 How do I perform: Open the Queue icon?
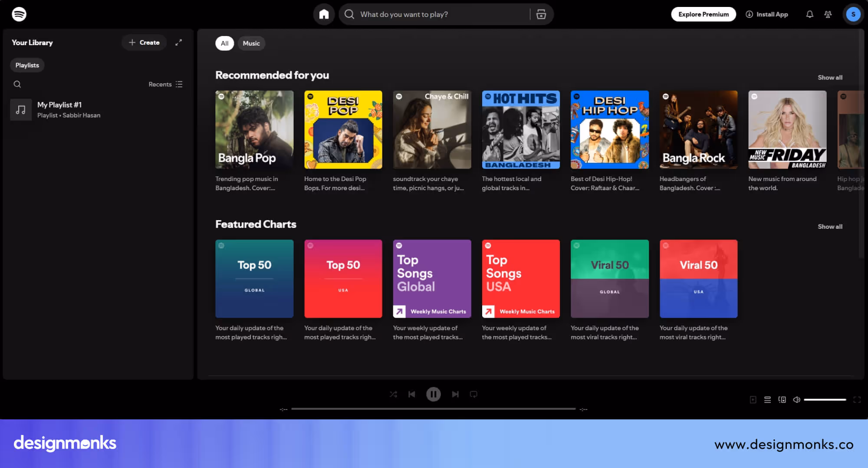767,400
